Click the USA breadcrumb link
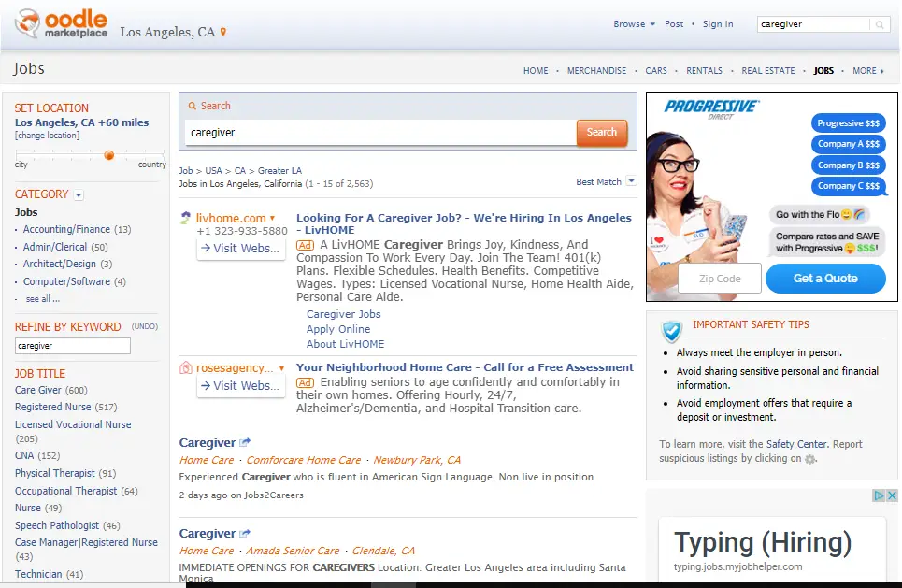This screenshot has width=902, height=588. (x=213, y=171)
